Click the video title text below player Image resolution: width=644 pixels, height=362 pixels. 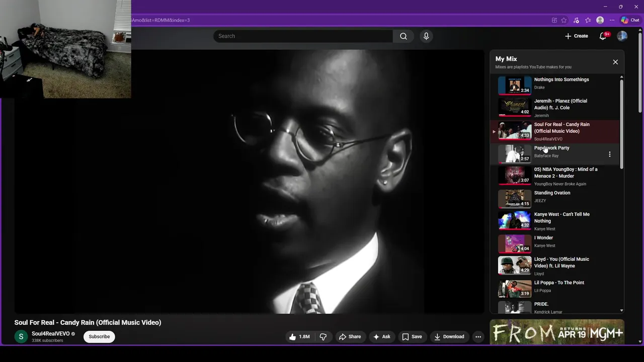(88, 323)
